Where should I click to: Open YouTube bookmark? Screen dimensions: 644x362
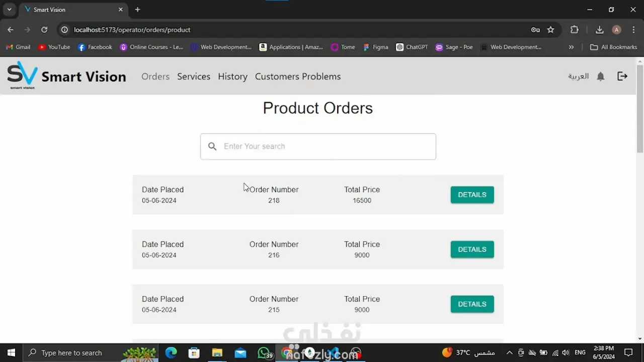(54, 47)
